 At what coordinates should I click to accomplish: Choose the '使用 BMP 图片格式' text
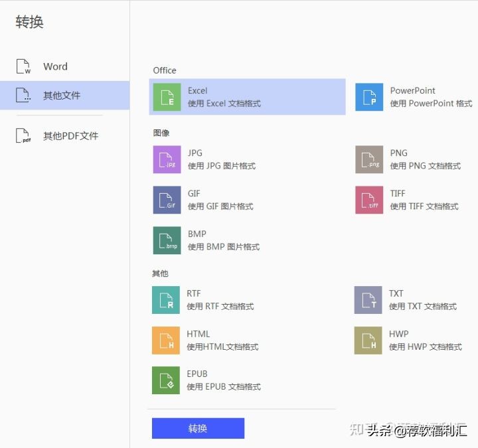coord(224,247)
